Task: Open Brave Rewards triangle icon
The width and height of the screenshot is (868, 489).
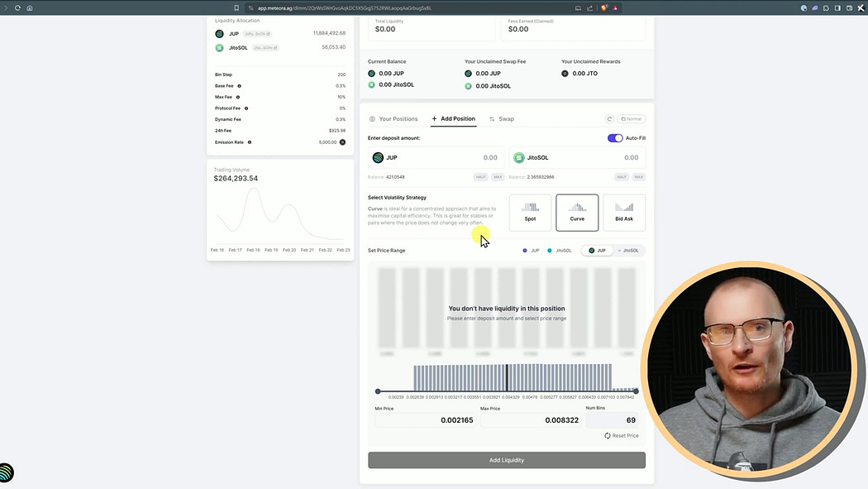Action: pos(615,7)
